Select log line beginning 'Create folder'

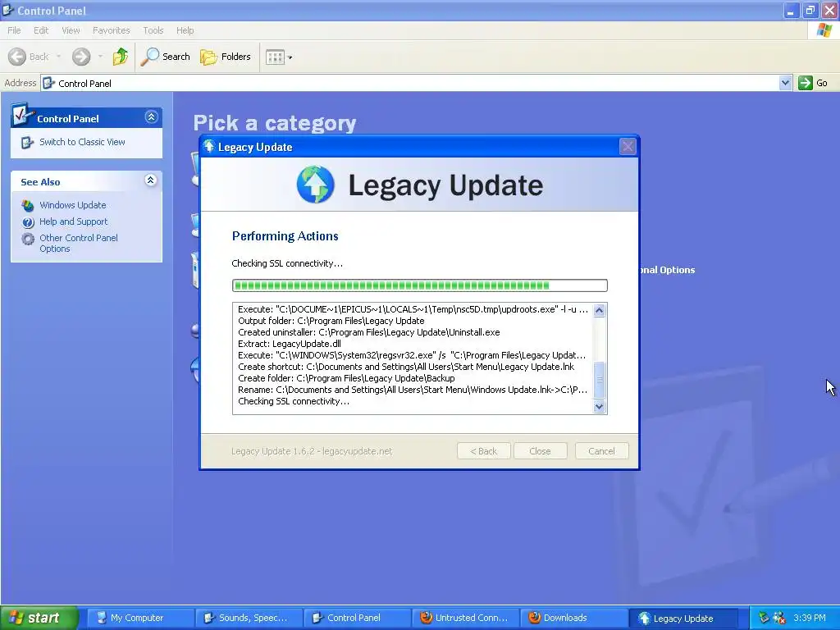[x=346, y=378]
